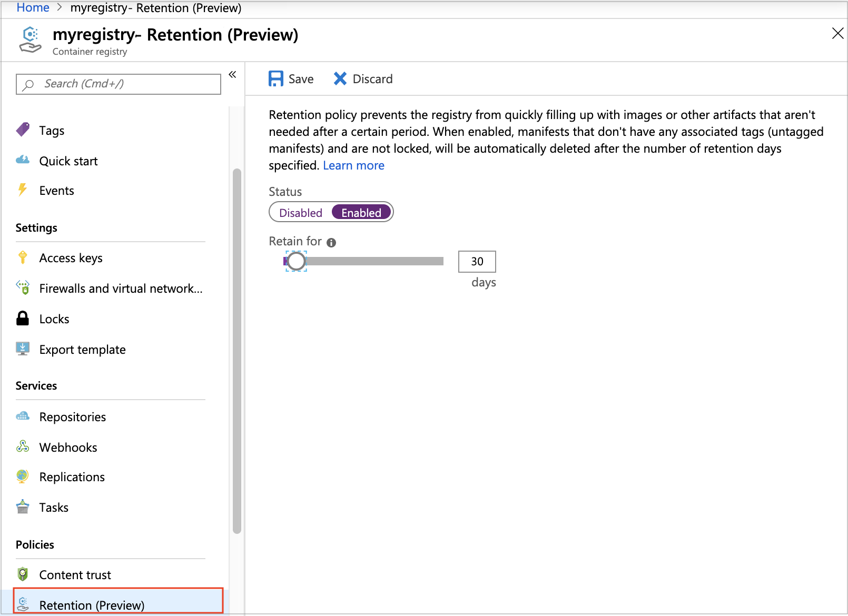Click the Content trust shield icon

coord(23,574)
